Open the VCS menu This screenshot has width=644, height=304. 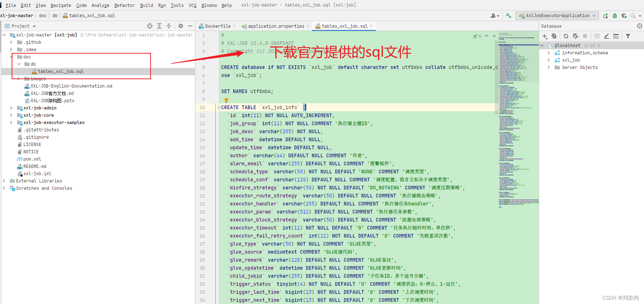pyautogui.click(x=192, y=5)
